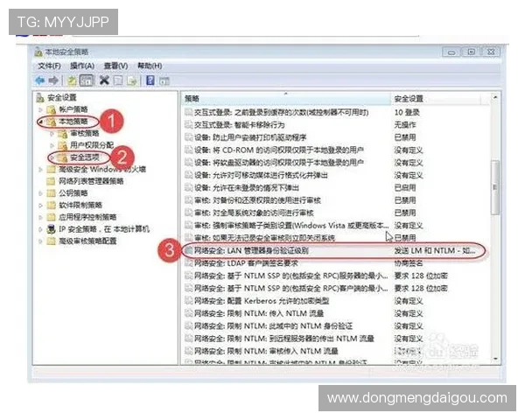Open the 帮助(H) menu
Image resolution: width=525 pixels, height=420 pixels.
point(150,66)
